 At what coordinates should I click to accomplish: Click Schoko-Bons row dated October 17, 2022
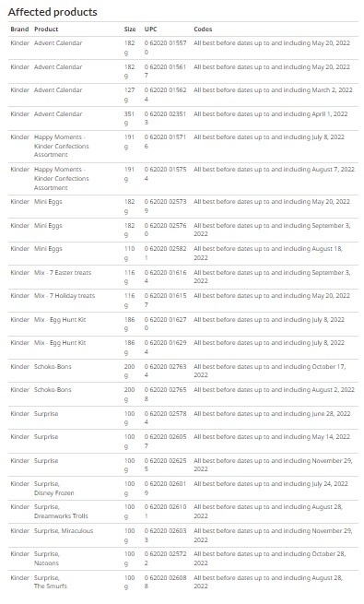pyautogui.click(x=183, y=371)
